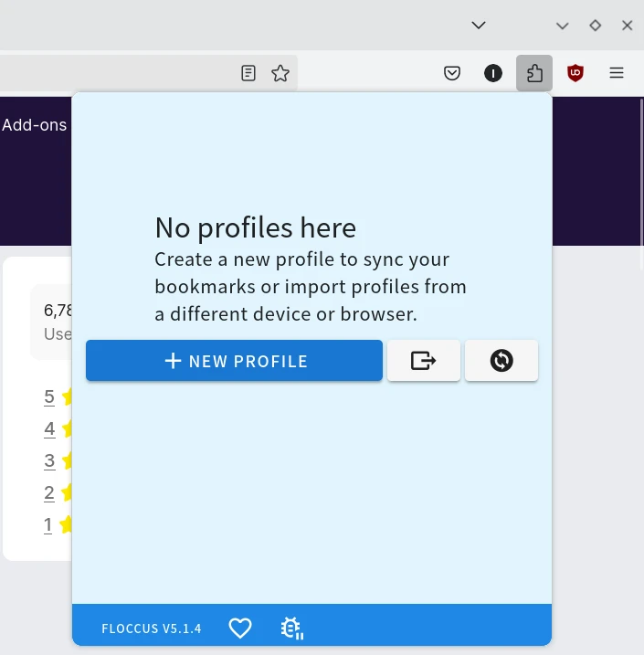644x655 pixels.
Task: Click the 4 star rating link
Action: click(49, 428)
